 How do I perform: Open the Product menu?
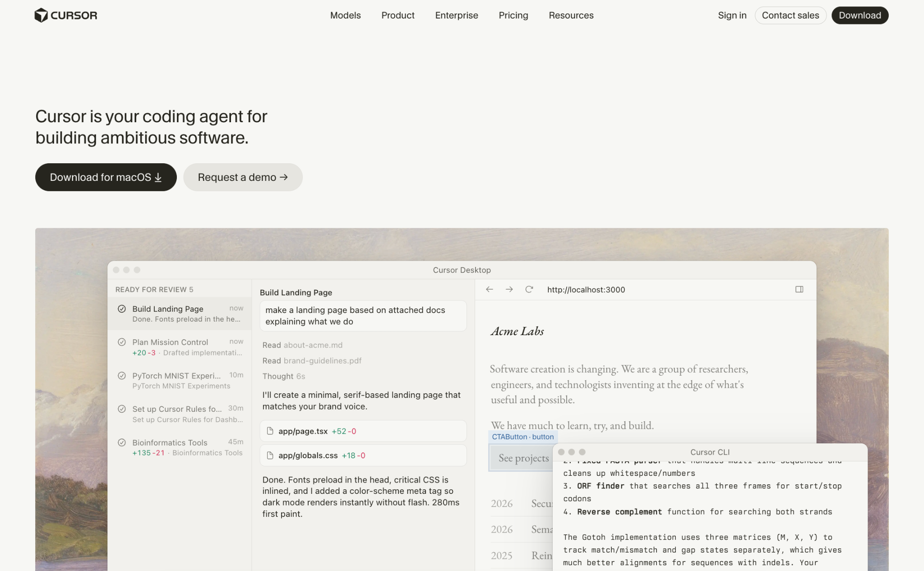398,15
